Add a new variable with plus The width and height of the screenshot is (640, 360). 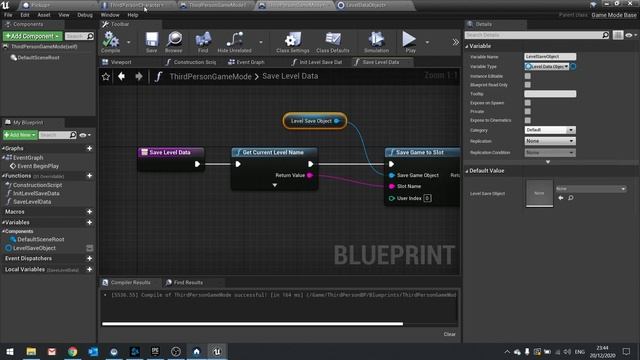89,222
